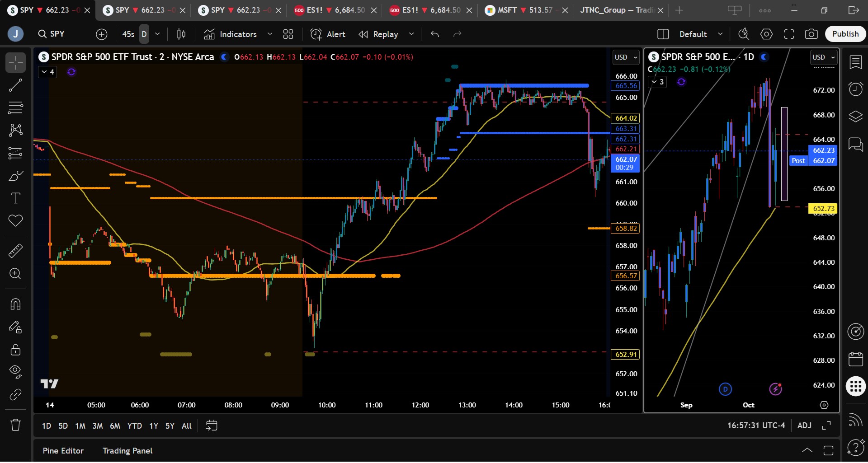The image size is (868, 463).
Task: Collapse the 1D chart indicator legend
Action: click(x=657, y=82)
